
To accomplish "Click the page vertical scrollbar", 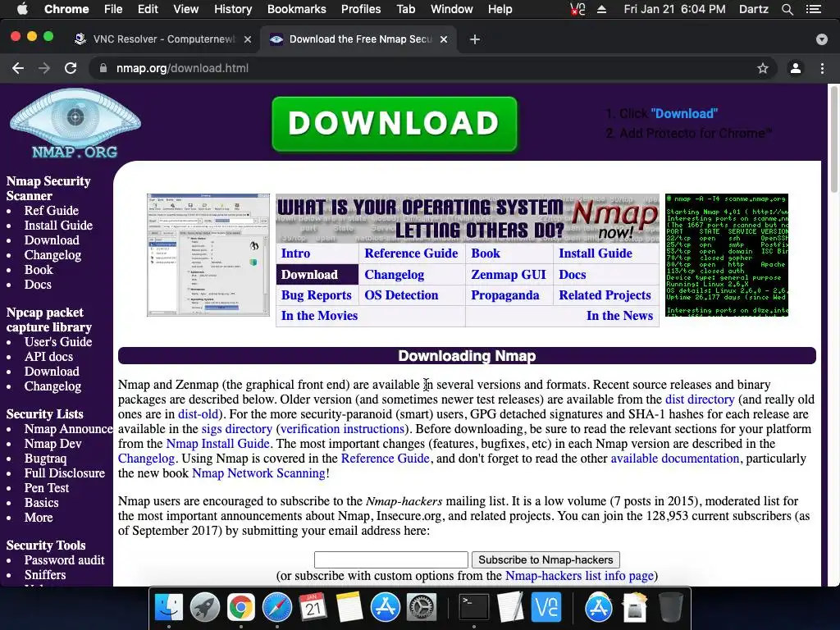I will tap(833, 138).
